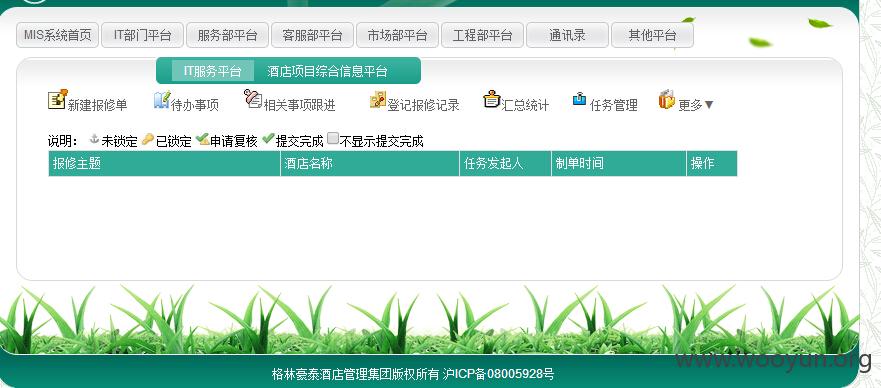
Task: Click the 新建报修单 notepad icon
Action: tap(57, 99)
